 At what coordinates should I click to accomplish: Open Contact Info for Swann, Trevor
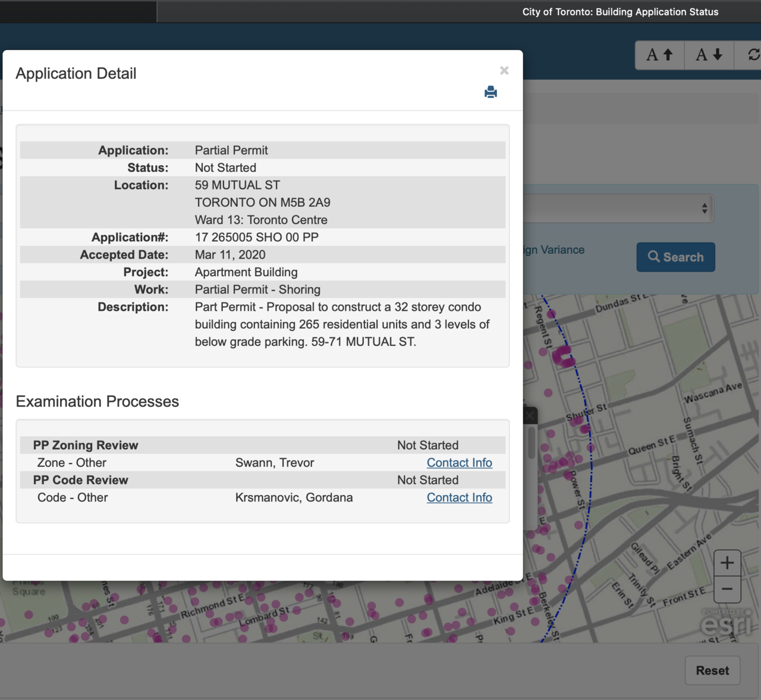click(459, 463)
